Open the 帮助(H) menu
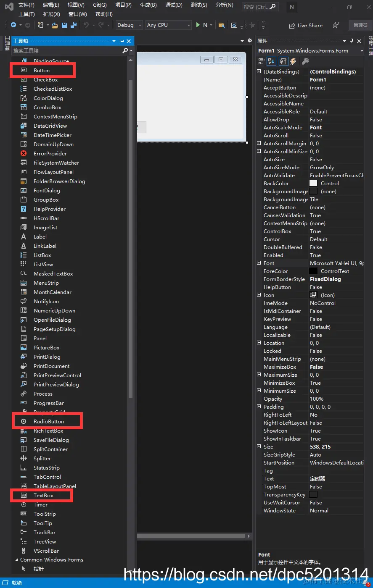Image resolution: width=373 pixels, height=588 pixels. tap(104, 14)
